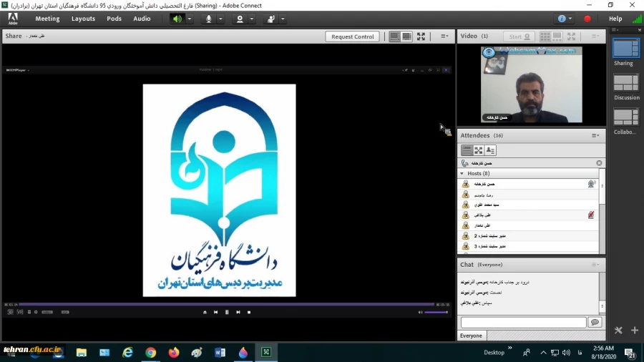
Task: Click the video player previous track button
Action: coord(215,313)
